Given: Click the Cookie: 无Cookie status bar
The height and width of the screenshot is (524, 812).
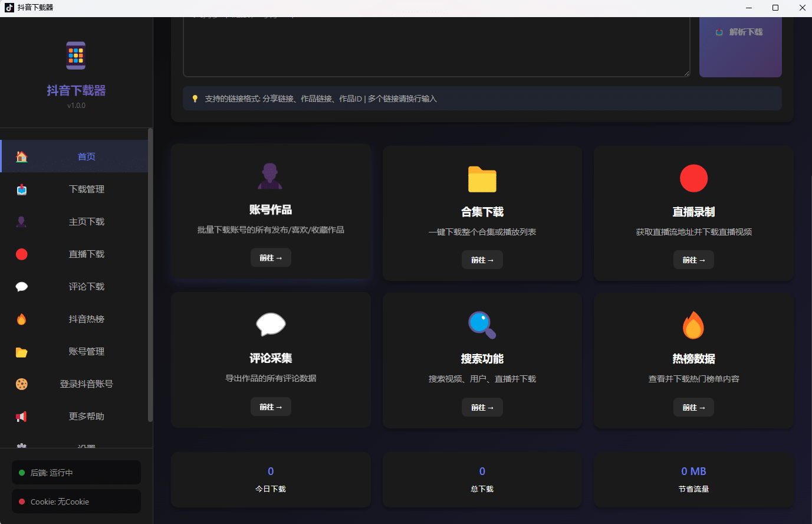Looking at the screenshot, I should (x=75, y=501).
